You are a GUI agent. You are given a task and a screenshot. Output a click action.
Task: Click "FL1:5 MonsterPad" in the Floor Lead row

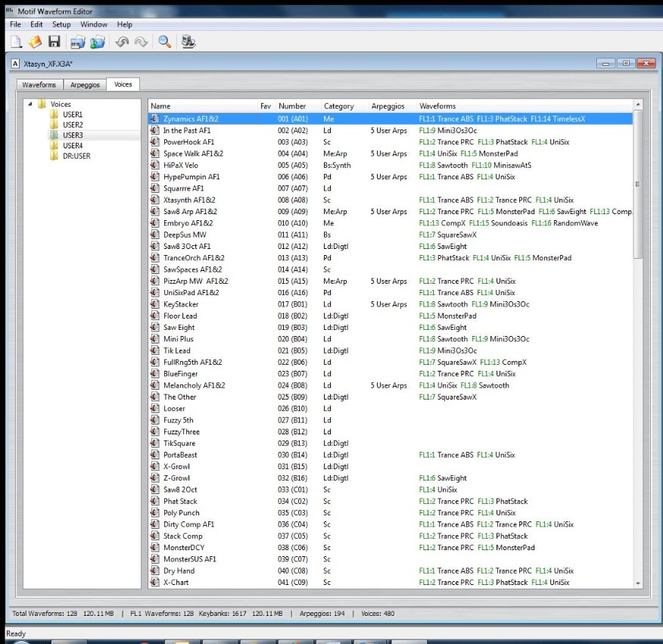[x=448, y=316]
